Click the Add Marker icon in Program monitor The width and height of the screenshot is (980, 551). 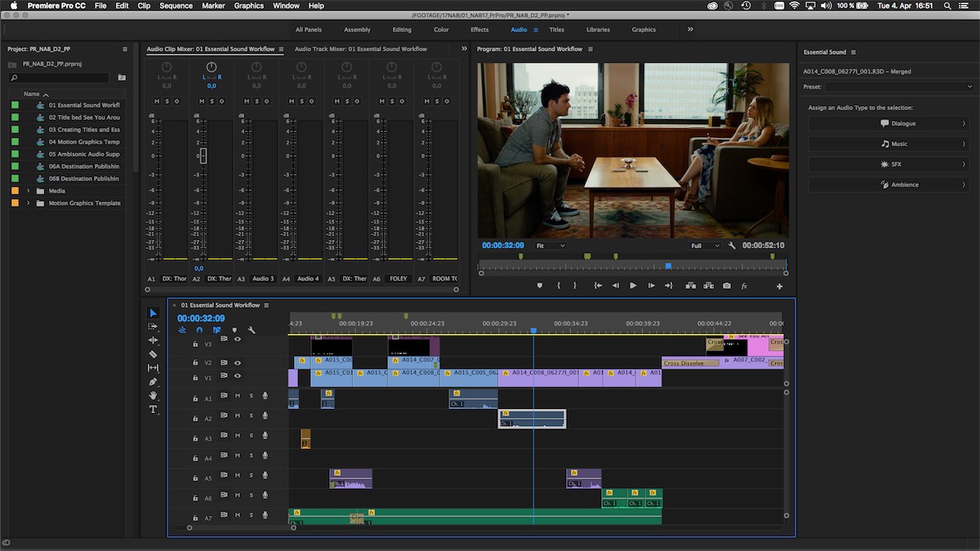(538, 286)
